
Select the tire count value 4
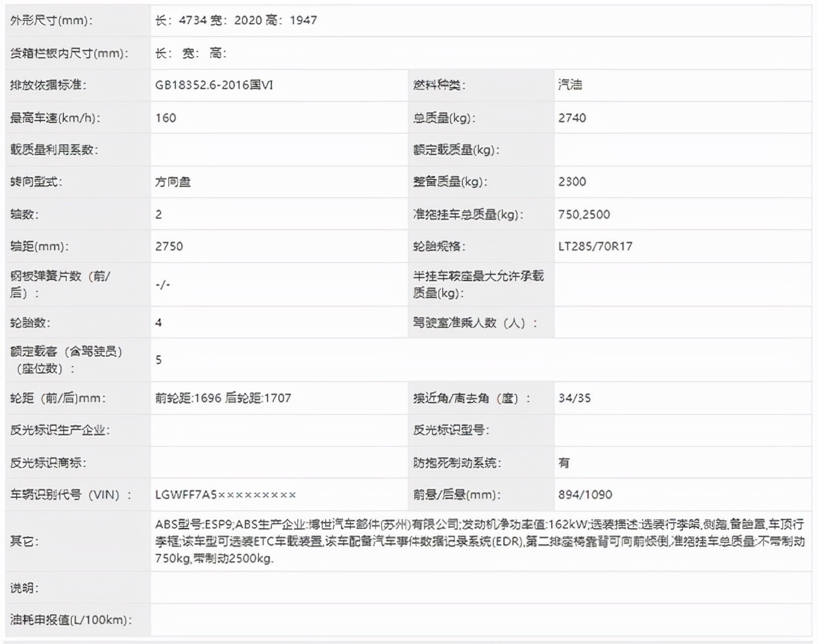pos(158,323)
